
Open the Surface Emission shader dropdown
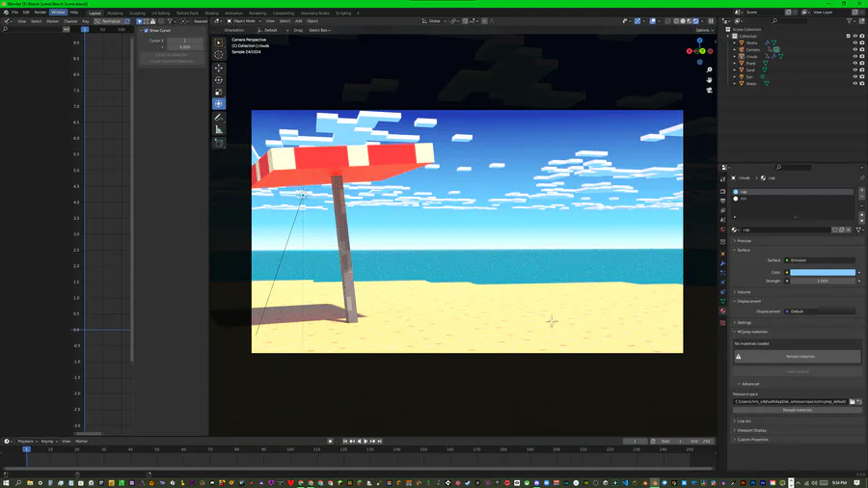820,260
